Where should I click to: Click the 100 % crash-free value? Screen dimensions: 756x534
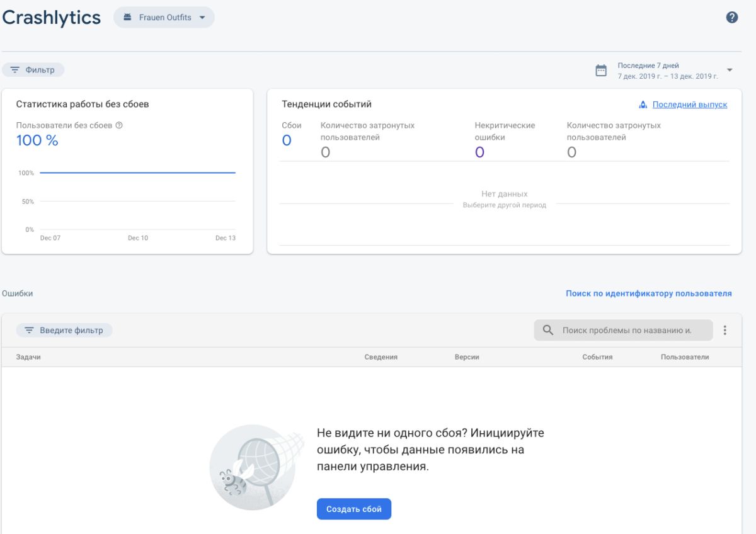tap(37, 140)
